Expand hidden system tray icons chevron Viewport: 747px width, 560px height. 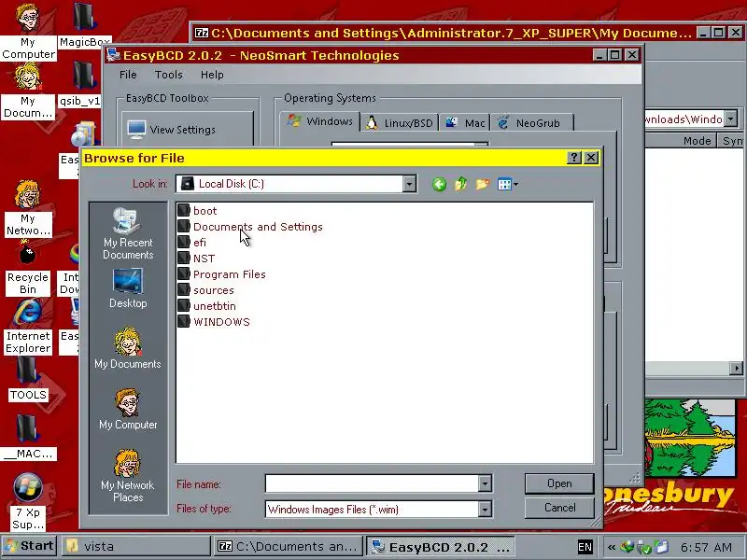click(x=612, y=547)
